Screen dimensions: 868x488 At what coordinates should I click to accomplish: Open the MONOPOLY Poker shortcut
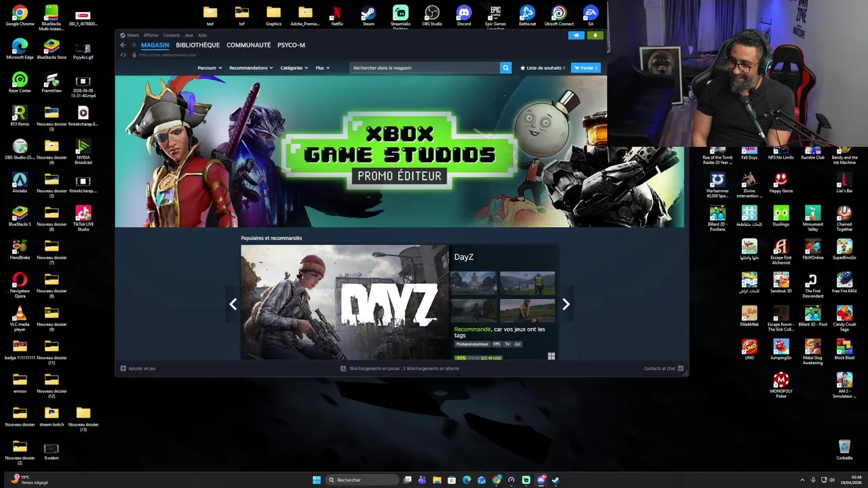coord(781,385)
